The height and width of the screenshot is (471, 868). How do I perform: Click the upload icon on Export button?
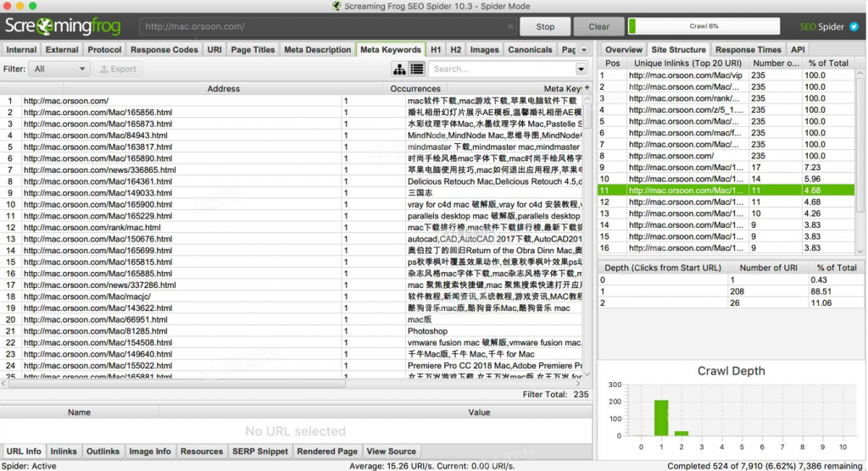(103, 69)
